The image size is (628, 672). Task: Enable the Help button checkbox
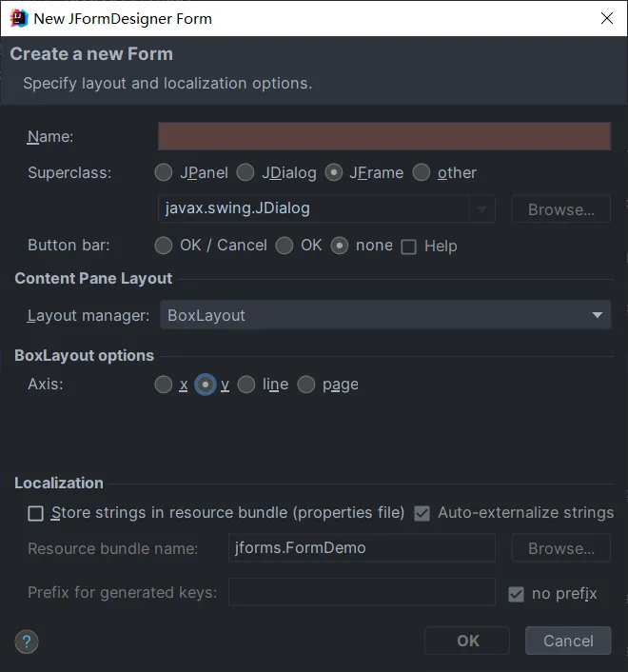(x=409, y=247)
